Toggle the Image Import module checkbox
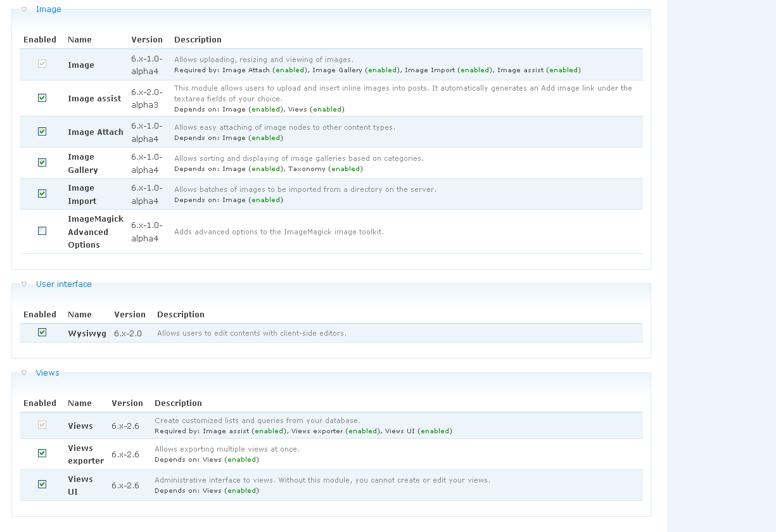Screen dimensions: 776x532 (x=42, y=194)
